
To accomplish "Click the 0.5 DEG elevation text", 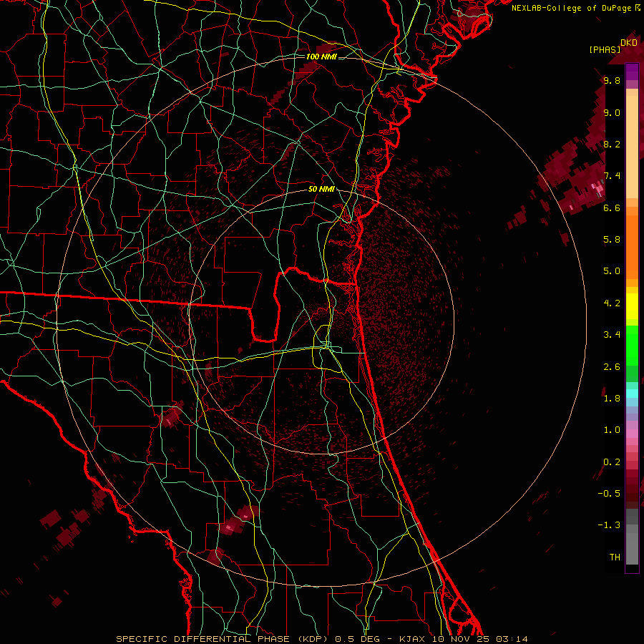I will [x=357, y=639].
